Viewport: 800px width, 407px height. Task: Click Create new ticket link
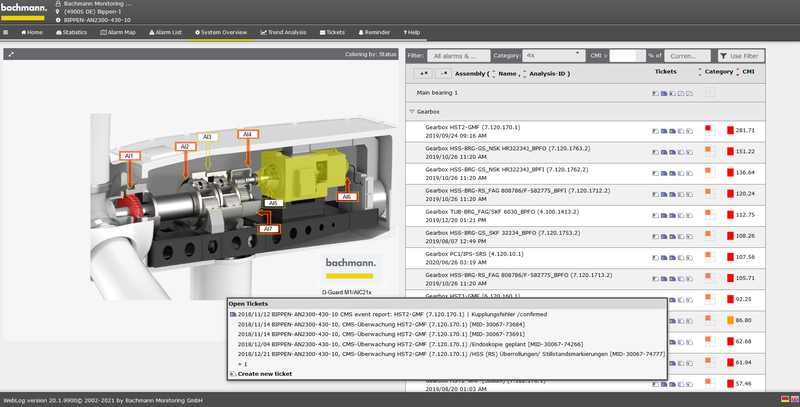point(265,374)
